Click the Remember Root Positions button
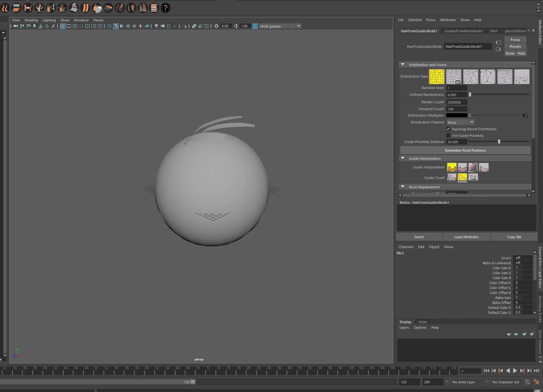Screen dimensions: 543x392 click(x=465, y=150)
